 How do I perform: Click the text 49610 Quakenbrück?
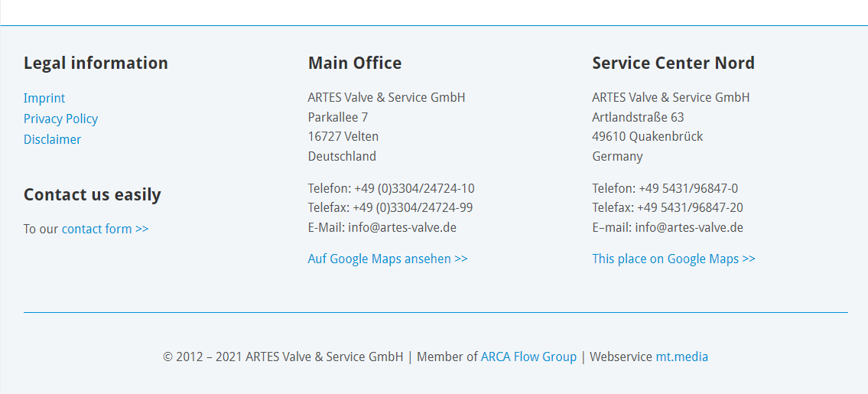click(x=648, y=136)
